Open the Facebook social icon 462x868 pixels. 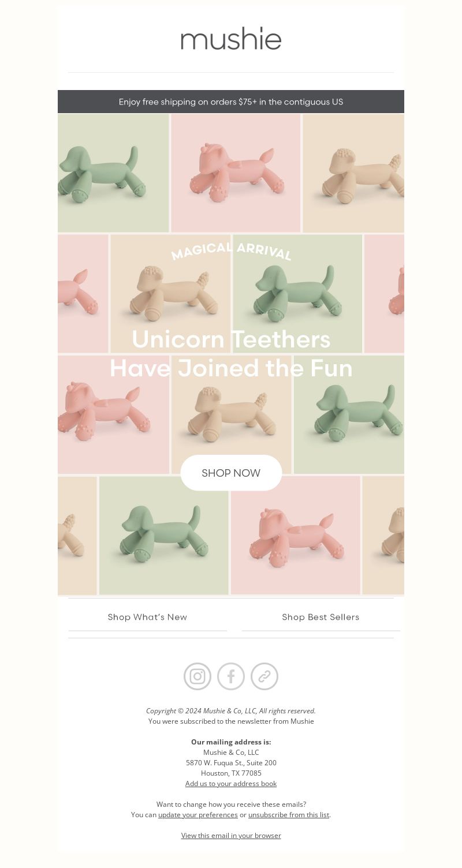[x=231, y=676]
